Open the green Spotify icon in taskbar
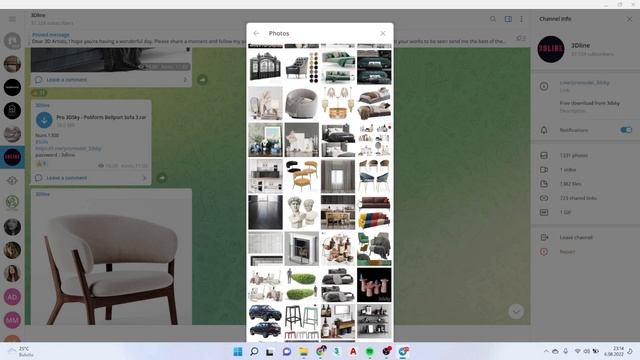Image resolution: width=640 pixels, height=360 pixels. 370,351
